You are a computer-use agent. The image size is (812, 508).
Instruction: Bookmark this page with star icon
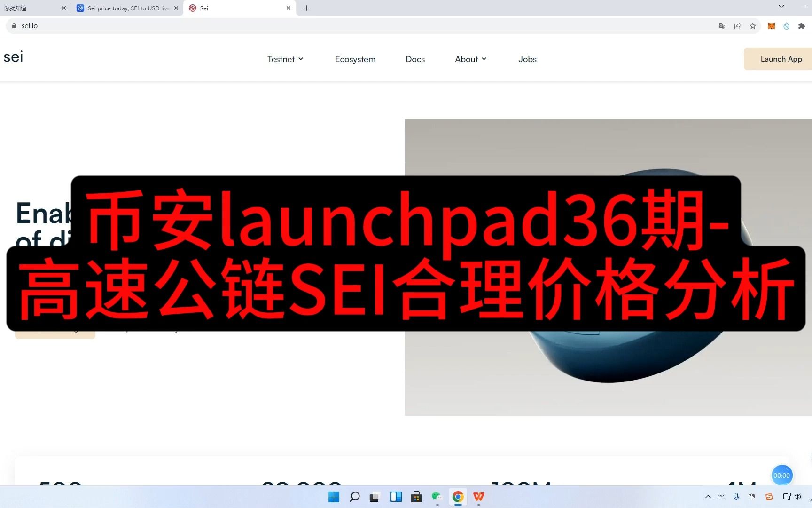coord(753,26)
